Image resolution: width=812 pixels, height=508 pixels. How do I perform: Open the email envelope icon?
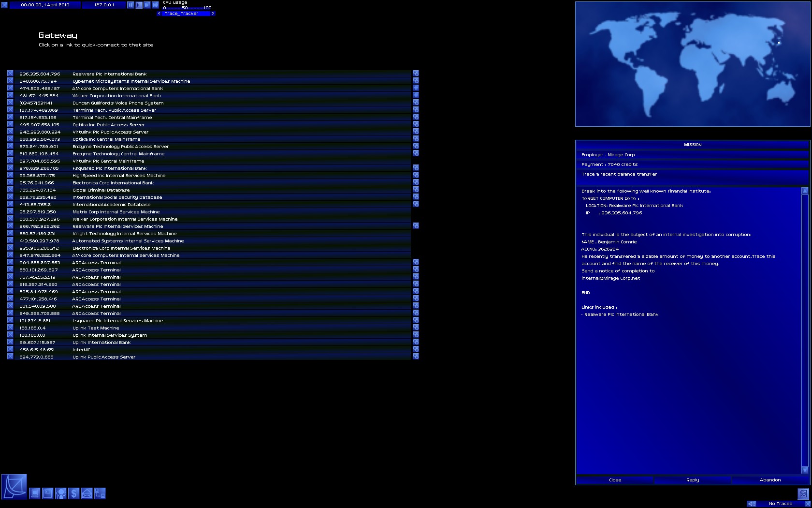(87, 493)
